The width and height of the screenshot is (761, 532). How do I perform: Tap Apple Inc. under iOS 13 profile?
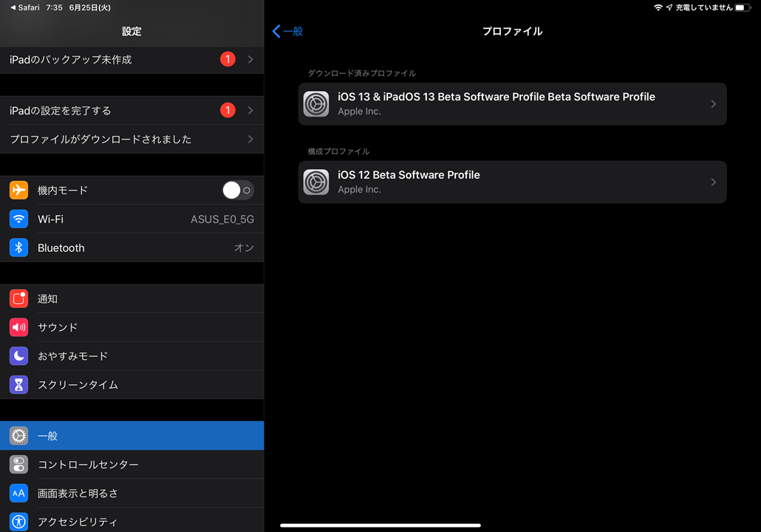coord(360,112)
